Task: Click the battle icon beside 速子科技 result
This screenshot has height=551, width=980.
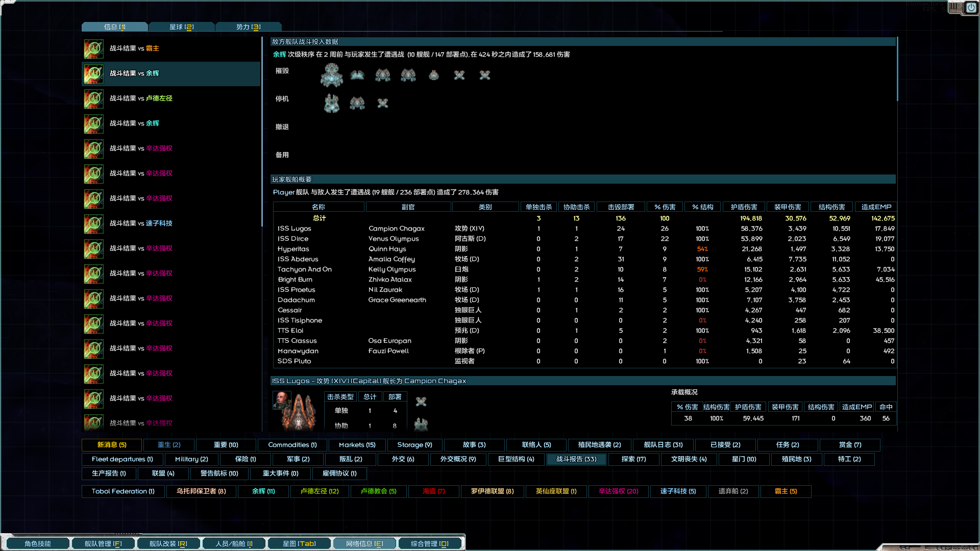Action: click(94, 224)
